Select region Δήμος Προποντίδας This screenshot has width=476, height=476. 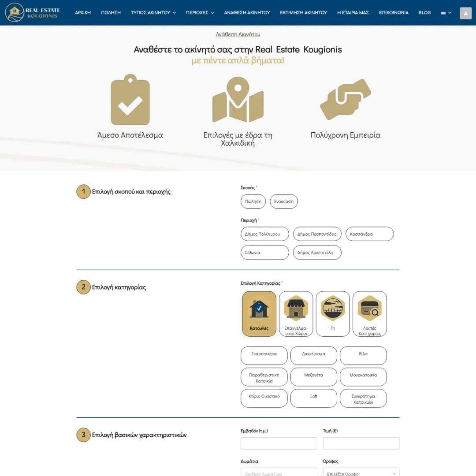coord(317,234)
